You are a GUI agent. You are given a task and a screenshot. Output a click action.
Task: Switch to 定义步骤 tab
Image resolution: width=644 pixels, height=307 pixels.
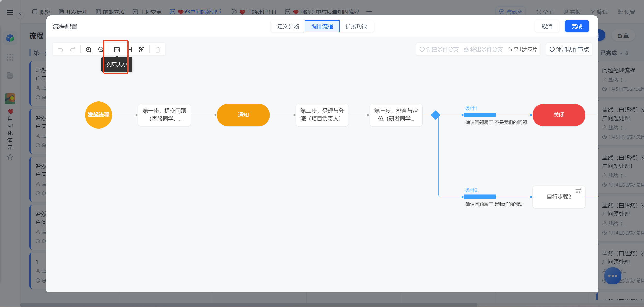coord(288,26)
